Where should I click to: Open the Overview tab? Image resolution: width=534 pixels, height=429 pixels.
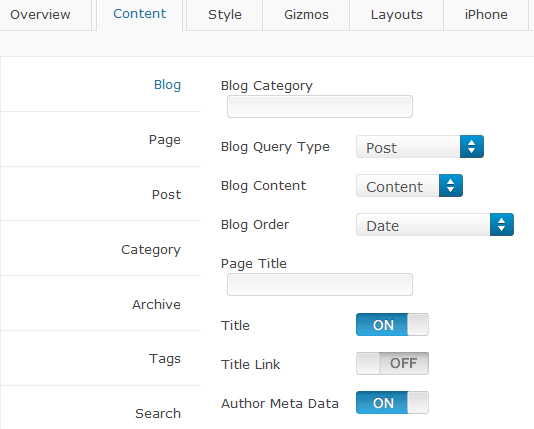[40, 15]
